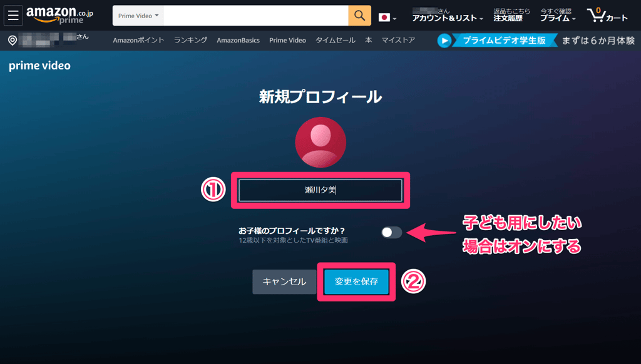641x364 pixels.
Task: Open the hamburger side menu
Action: pos(13,16)
